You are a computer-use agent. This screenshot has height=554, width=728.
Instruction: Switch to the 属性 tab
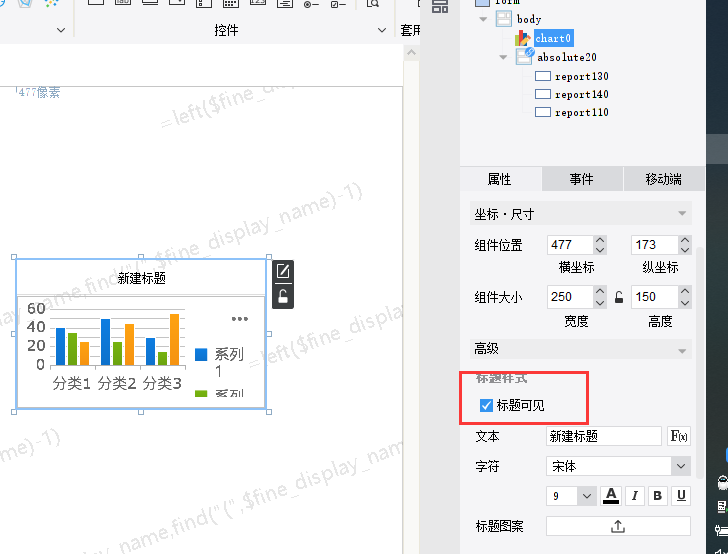[500, 179]
